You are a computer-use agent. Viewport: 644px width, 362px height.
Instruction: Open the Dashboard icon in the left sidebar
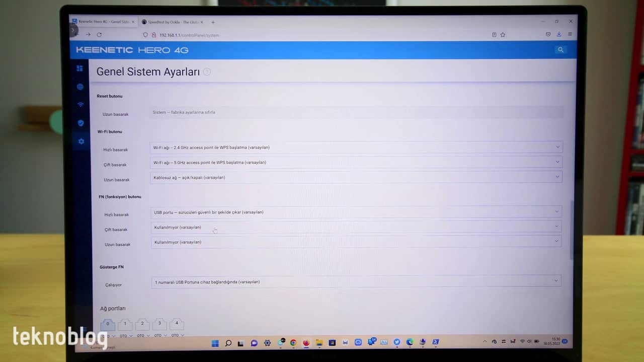tap(79, 68)
